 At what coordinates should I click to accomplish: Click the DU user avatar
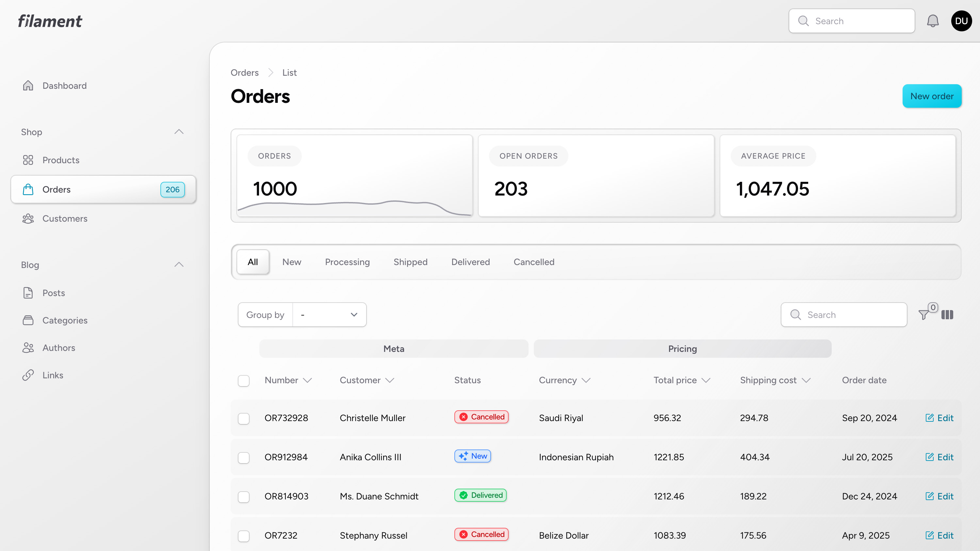(961, 21)
